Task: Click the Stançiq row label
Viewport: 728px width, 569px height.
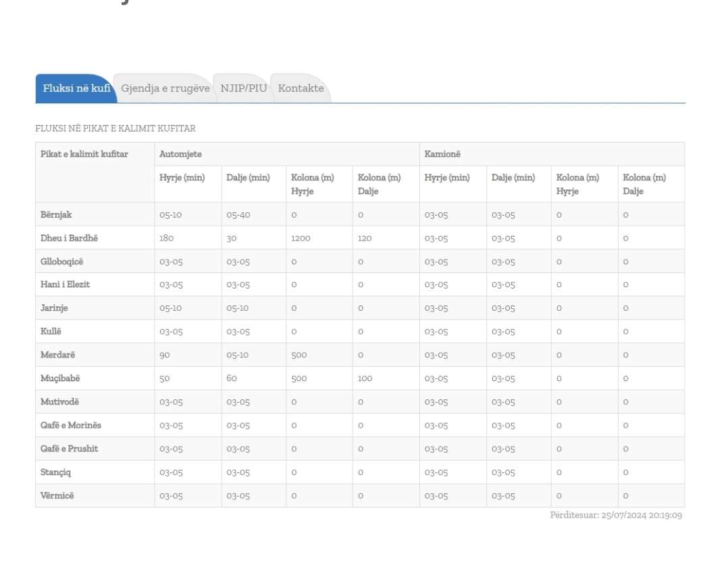Action: click(x=55, y=472)
